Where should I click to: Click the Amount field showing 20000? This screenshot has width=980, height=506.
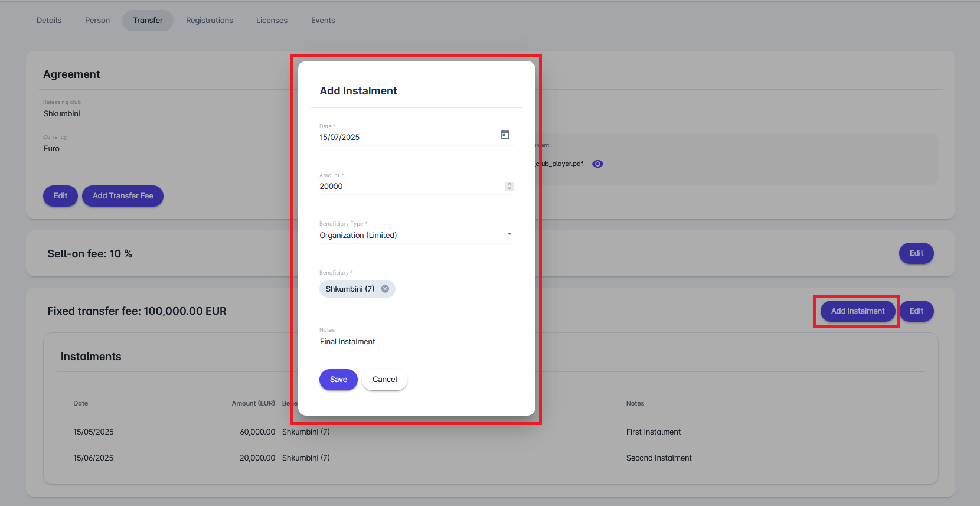coord(407,186)
